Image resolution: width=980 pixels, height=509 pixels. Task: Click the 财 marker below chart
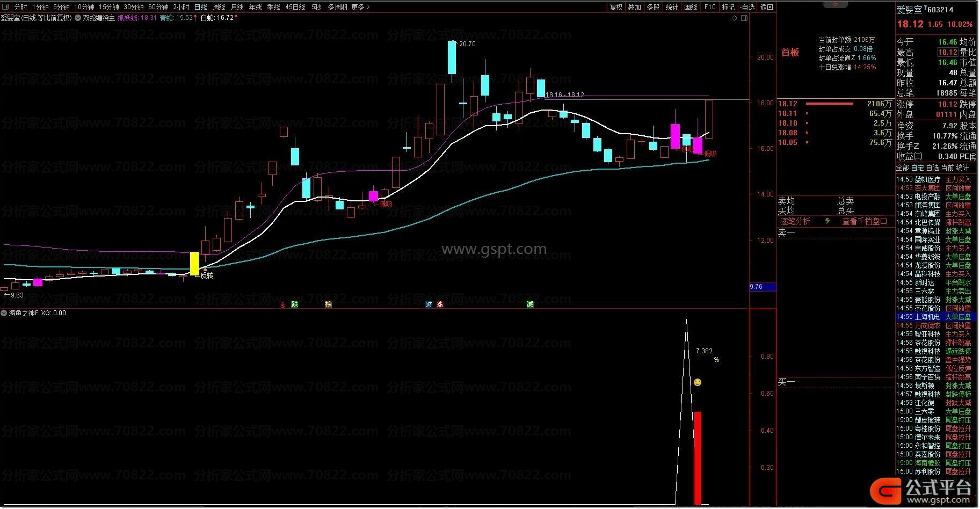click(429, 304)
